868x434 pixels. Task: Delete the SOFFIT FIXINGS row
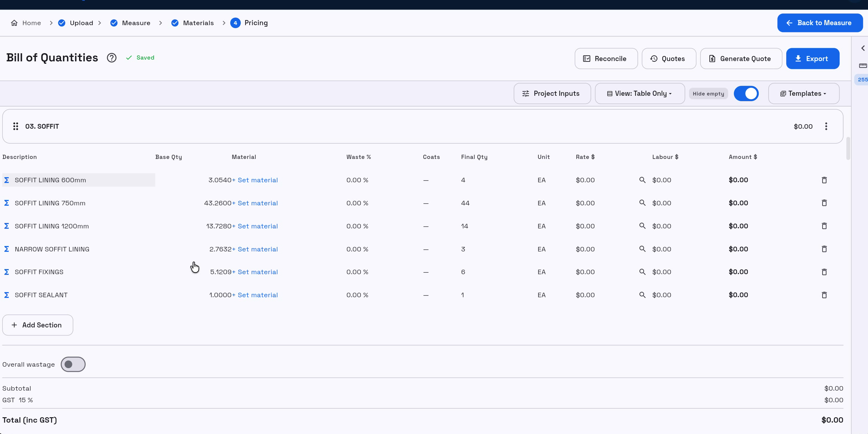824,272
